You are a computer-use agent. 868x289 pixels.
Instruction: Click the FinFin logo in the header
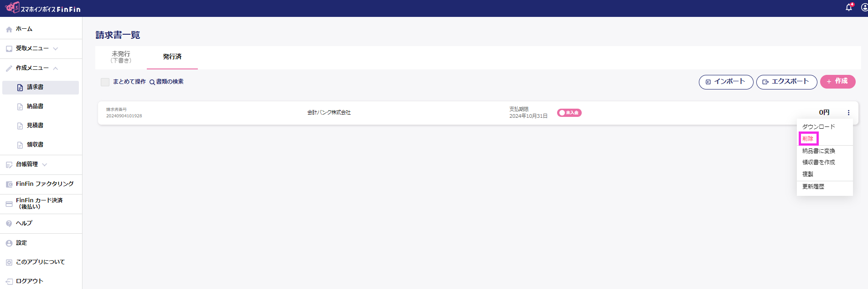(43, 8)
